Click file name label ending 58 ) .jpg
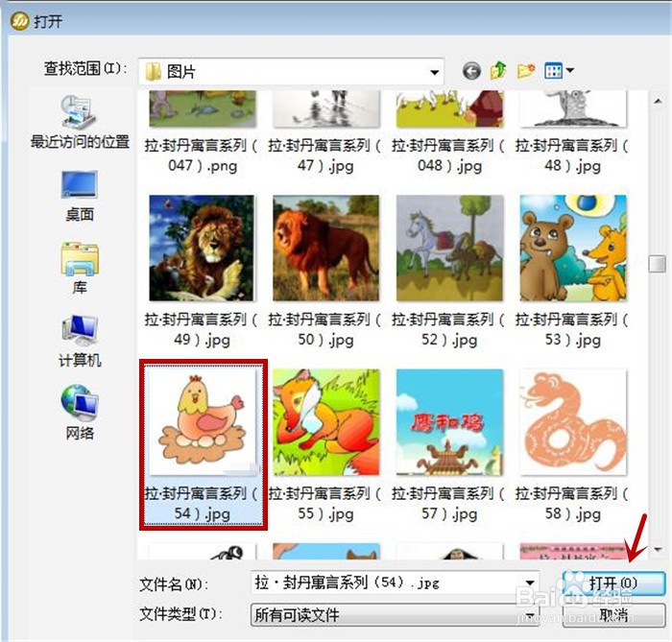This screenshot has height=642, width=672. [573, 503]
